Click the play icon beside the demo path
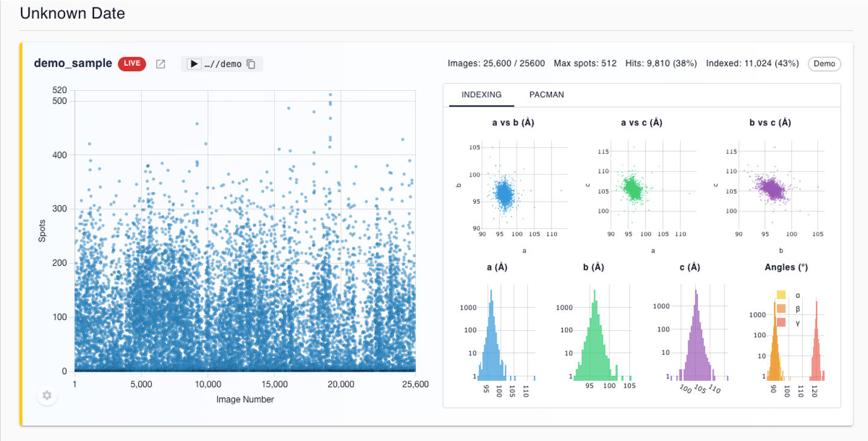 pyautogui.click(x=193, y=64)
